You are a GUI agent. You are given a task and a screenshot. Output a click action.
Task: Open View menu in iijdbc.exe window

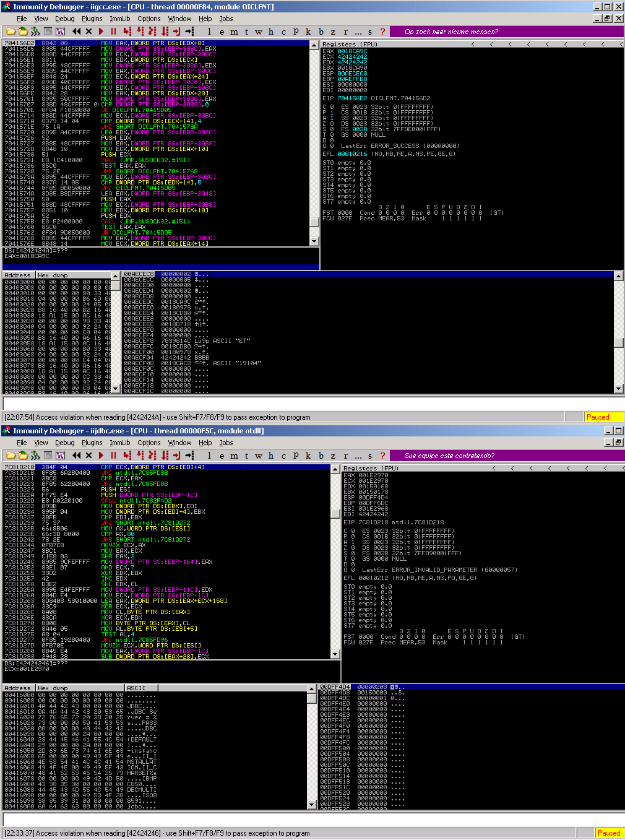pyautogui.click(x=41, y=443)
